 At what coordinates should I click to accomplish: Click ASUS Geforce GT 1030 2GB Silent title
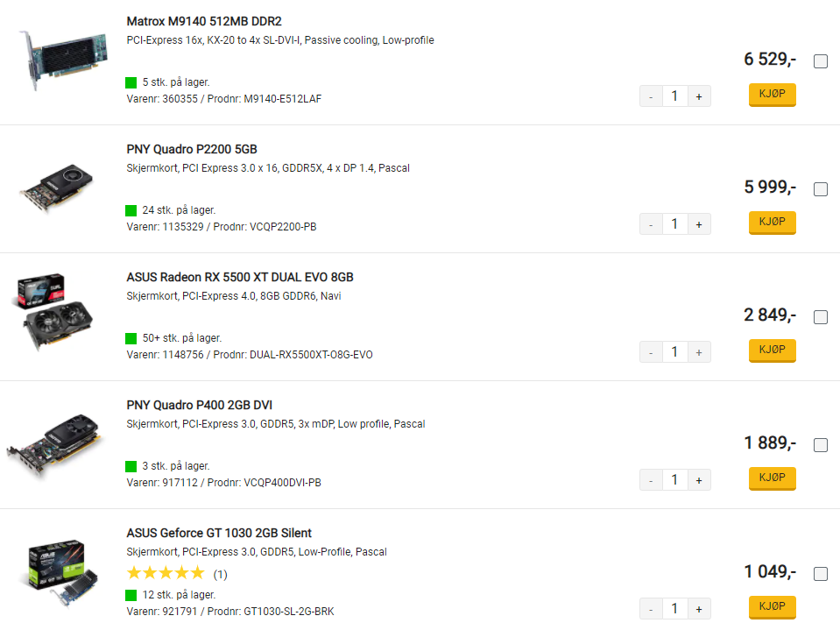pyautogui.click(x=219, y=533)
